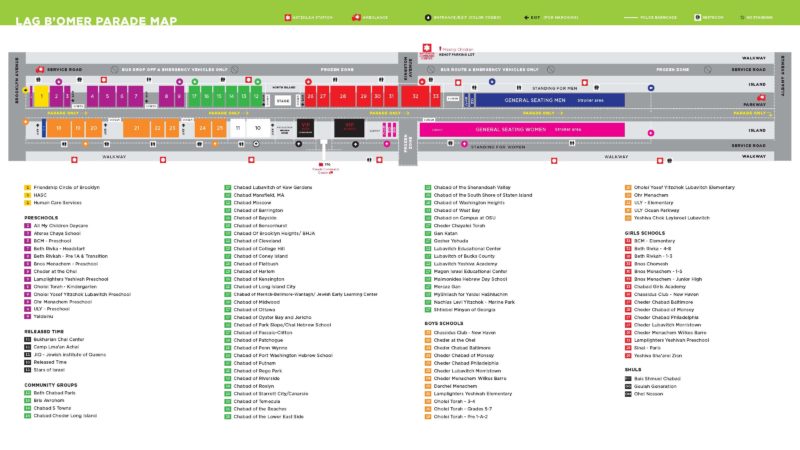Click the Ambulance legend icon in green header
The image size is (800, 450).
(x=356, y=17)
